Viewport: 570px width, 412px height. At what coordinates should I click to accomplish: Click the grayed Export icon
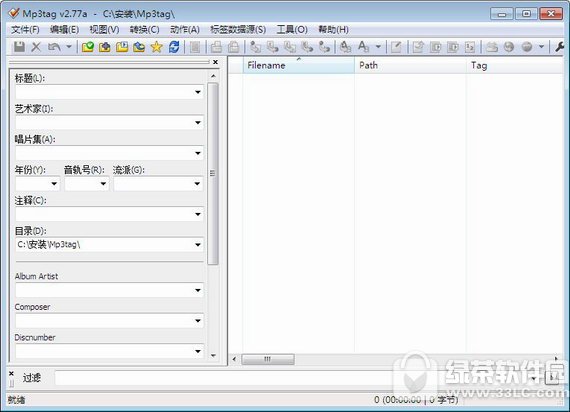418,47
